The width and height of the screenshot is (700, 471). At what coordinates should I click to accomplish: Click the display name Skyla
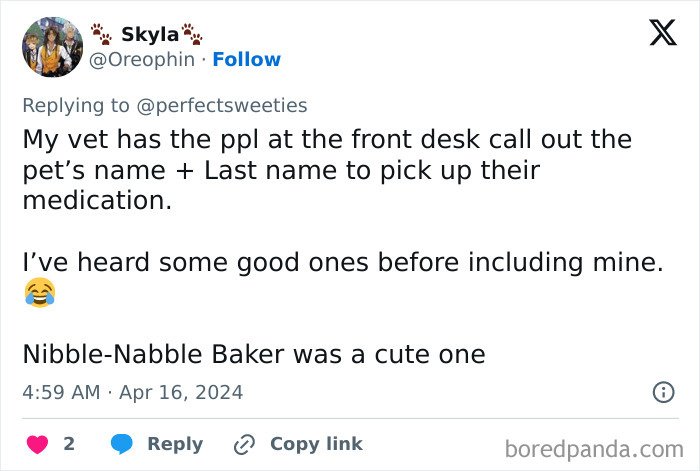[150, 34]
